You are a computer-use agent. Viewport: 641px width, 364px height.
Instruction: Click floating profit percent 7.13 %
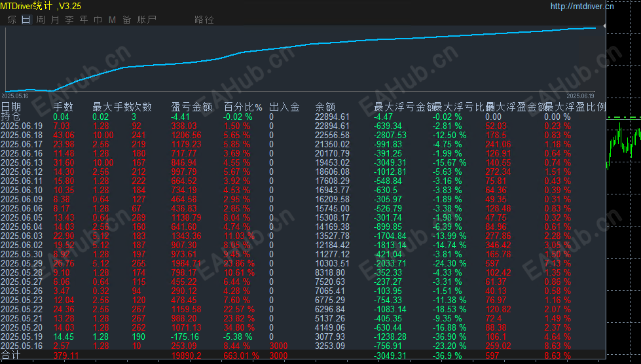(558, 263)
